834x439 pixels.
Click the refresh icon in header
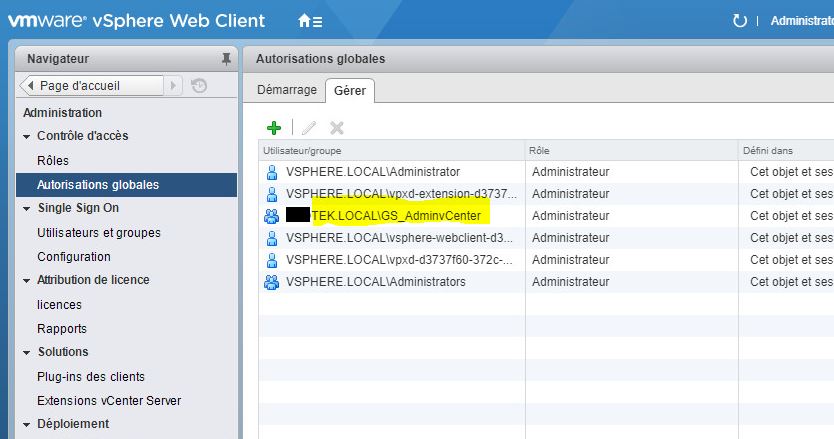pos(739,21)
